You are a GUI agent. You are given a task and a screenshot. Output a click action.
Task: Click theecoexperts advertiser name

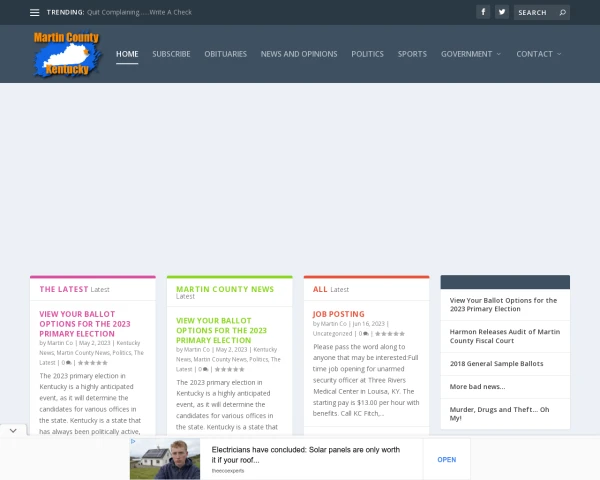(x=228, y=471)
